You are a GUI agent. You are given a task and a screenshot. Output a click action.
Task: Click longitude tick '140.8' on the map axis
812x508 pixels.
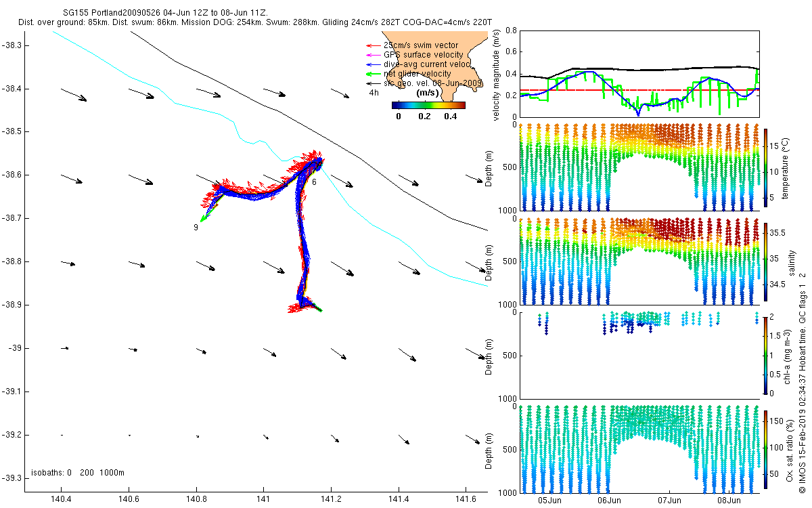point(196,499)
